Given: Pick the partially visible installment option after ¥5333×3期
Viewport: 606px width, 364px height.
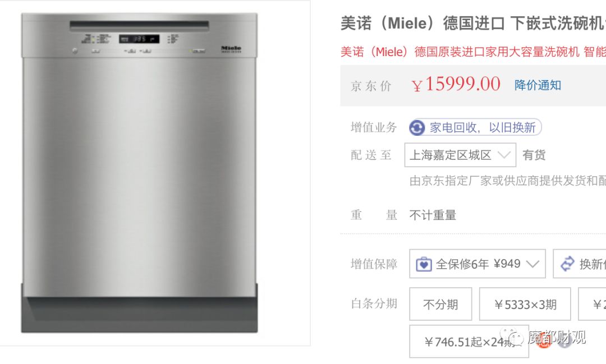Looking at the screenshot, I should pos(593,305).
